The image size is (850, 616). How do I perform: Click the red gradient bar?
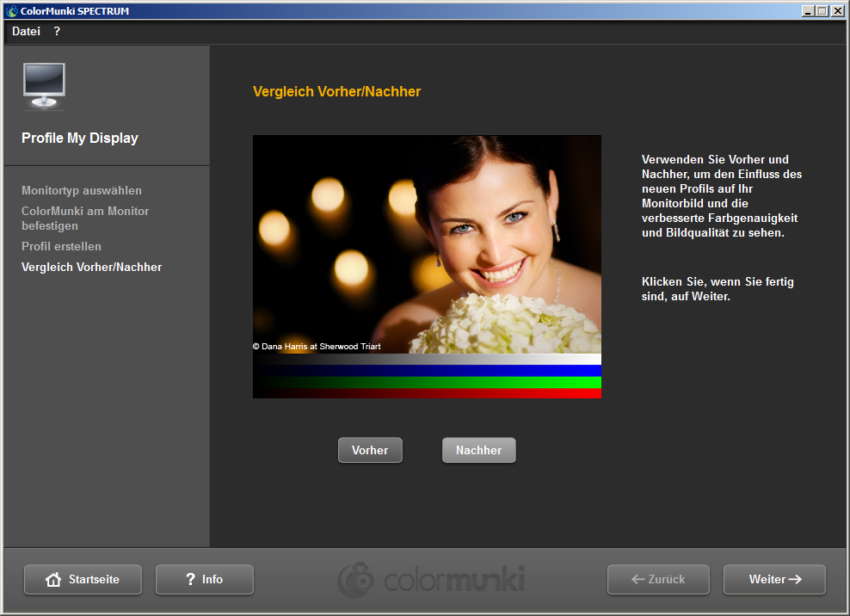tap(427, 394)
